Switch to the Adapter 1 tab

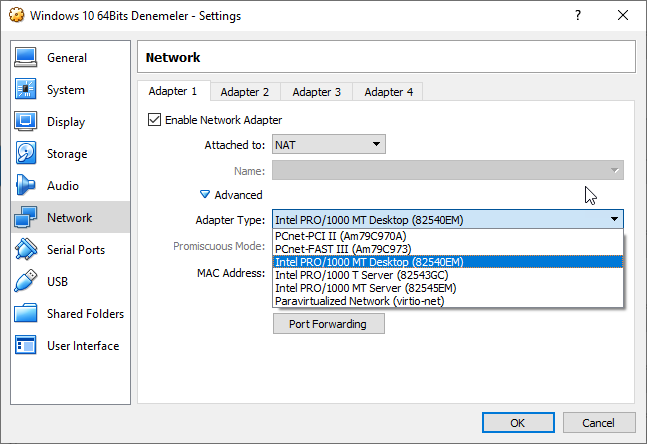coord(173,91)
